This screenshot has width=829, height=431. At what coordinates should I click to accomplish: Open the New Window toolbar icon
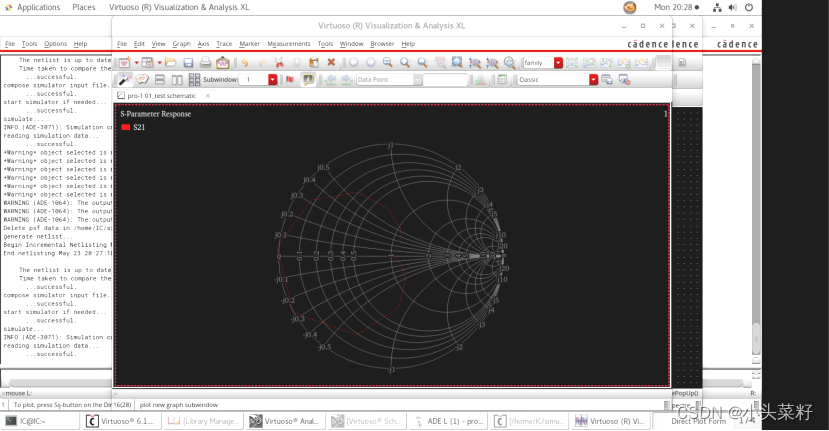124,62
